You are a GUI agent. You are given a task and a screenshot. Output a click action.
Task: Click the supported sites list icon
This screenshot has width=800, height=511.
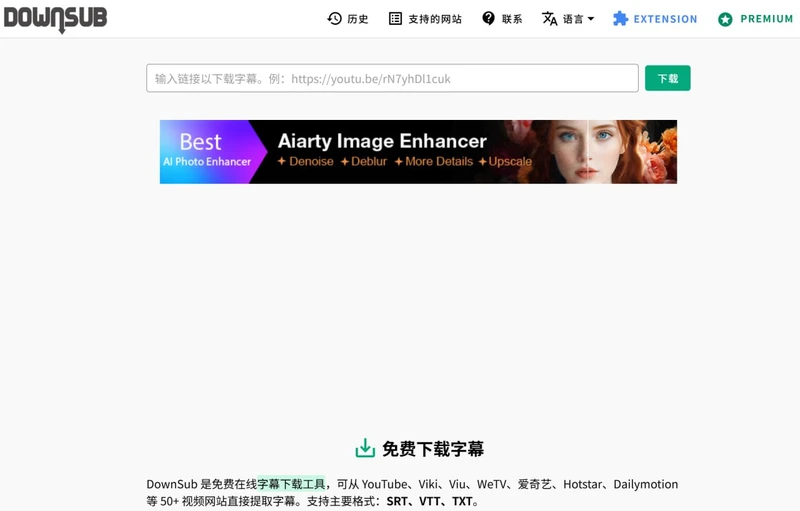[x=395, y=19]
